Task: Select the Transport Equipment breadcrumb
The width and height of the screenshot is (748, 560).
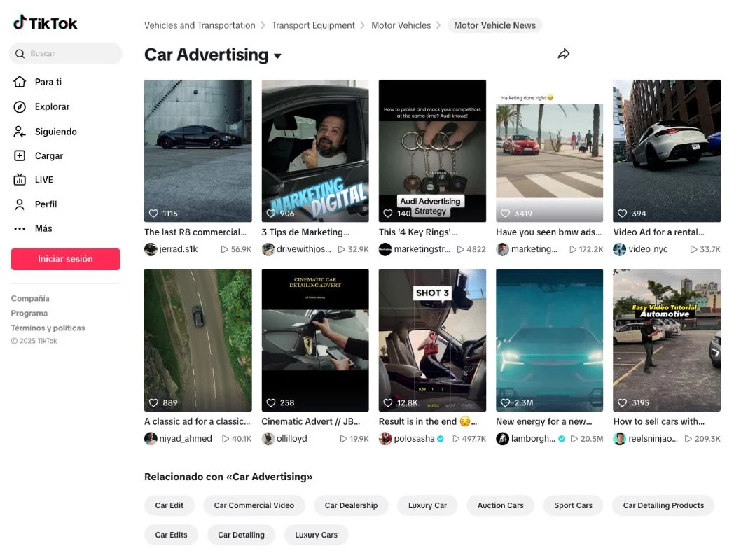Action: click(313, 25)
